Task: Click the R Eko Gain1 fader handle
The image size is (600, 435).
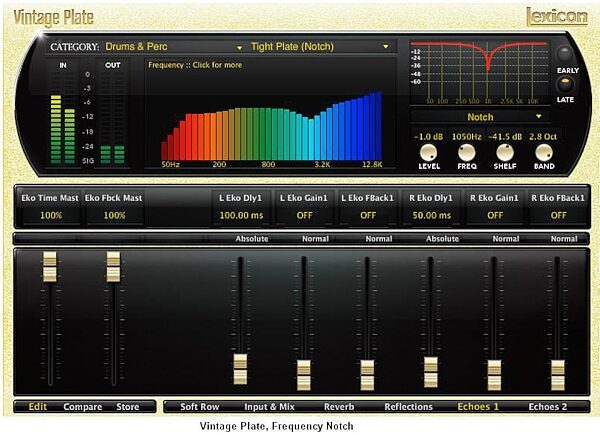Action: pos(494,375)
